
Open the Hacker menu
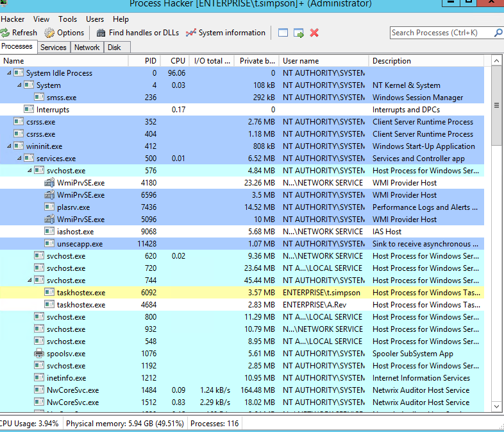pyautogui.click(x=13, y=19)
